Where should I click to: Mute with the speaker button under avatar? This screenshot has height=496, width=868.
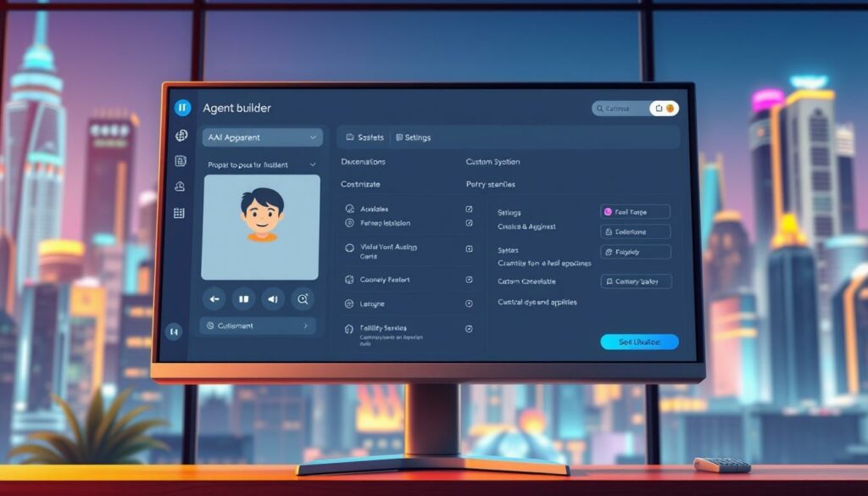(x=272, y=298)
